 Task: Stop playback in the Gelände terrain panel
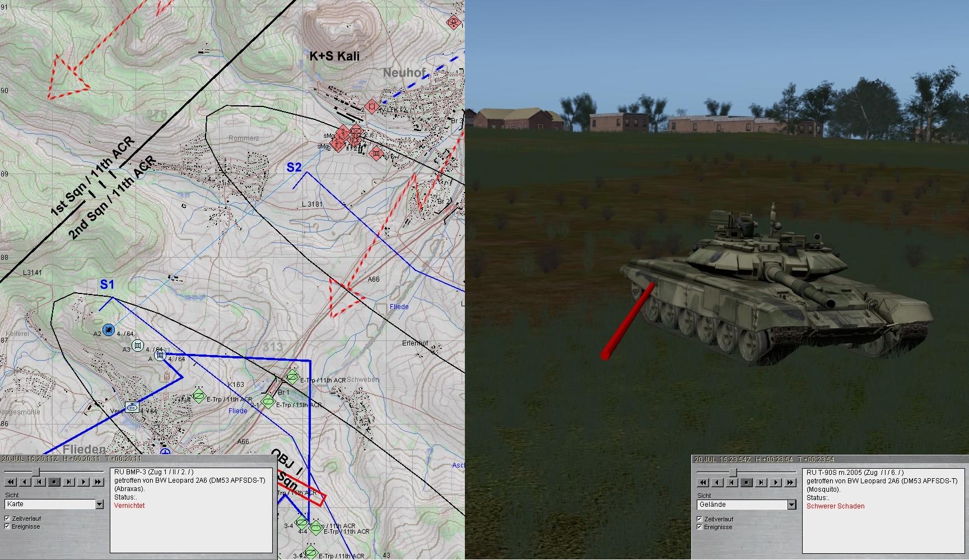pos(746,482)
